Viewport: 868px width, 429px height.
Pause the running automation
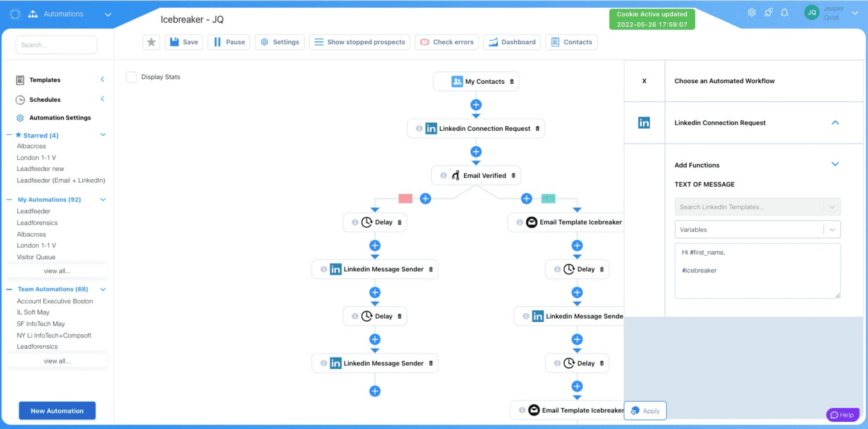(x=229, y=42)
